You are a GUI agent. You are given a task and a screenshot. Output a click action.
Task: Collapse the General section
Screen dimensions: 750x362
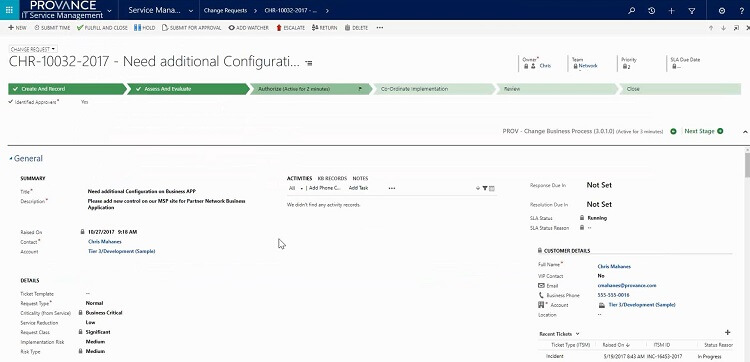(x=26, y=158)
